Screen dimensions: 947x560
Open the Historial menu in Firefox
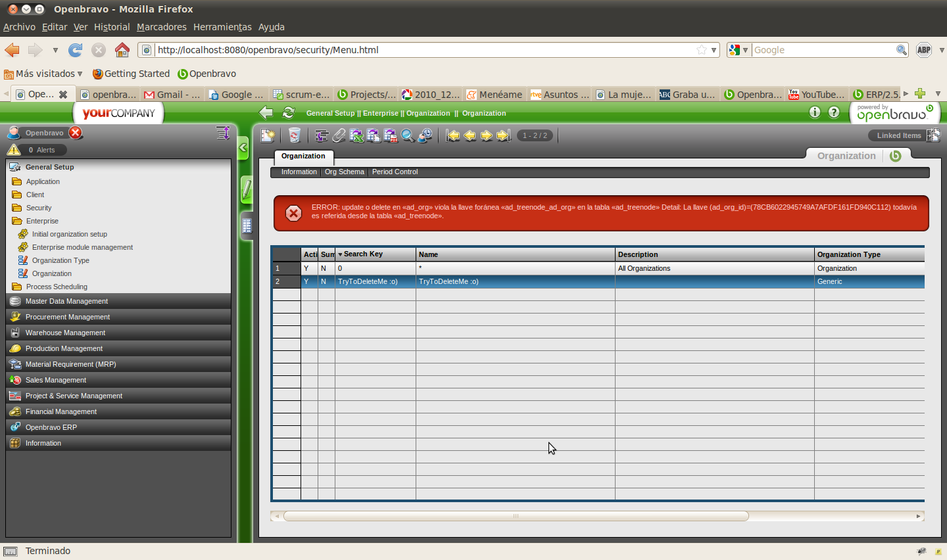(112, 27)
